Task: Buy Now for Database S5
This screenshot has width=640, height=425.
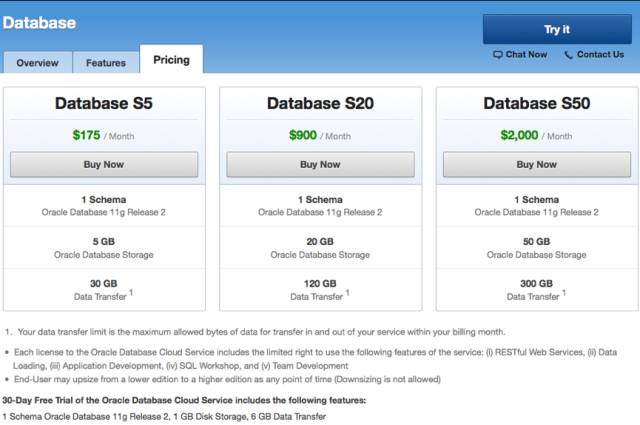Action: (104, 165)
